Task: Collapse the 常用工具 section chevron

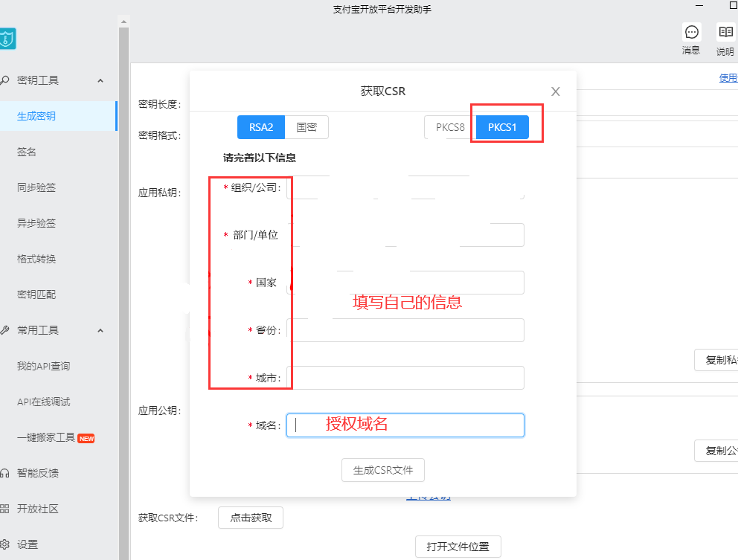Action: [100, 330]
